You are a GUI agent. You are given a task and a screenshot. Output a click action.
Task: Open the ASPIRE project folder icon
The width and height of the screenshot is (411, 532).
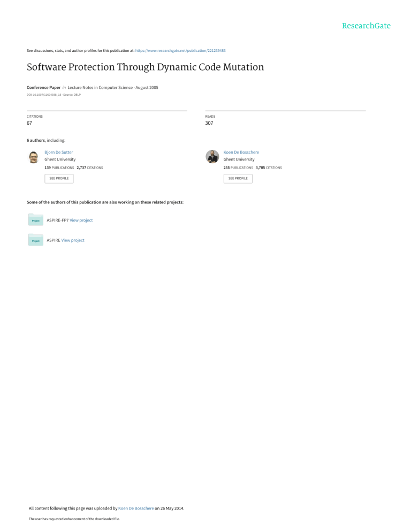[x=35, y=240]
